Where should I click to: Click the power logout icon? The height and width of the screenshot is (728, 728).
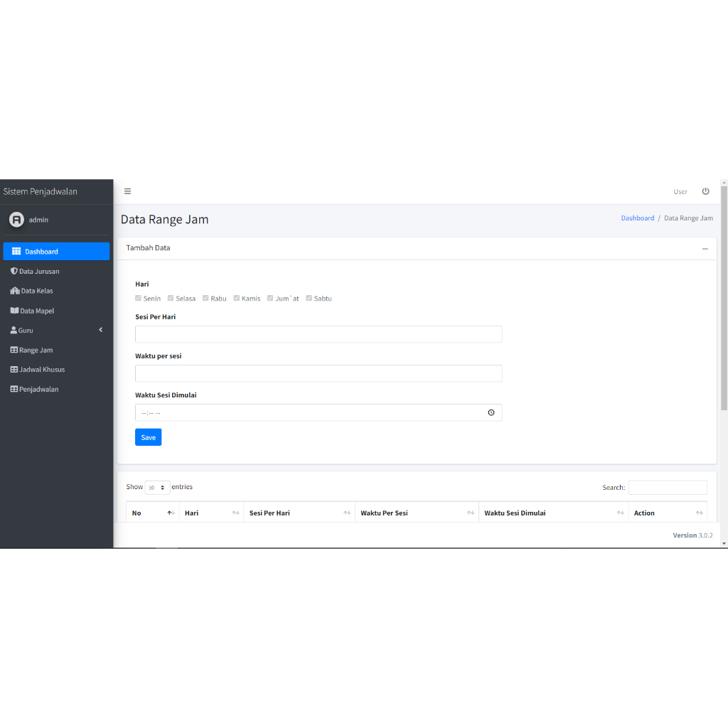pos(705,191)
